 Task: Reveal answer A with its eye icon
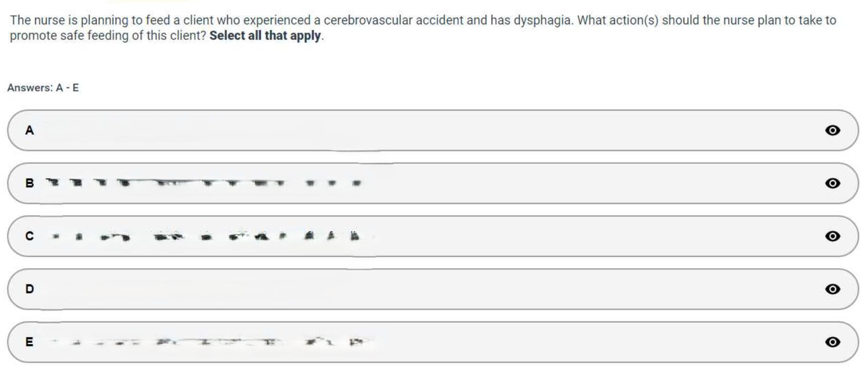click(832, 130)
